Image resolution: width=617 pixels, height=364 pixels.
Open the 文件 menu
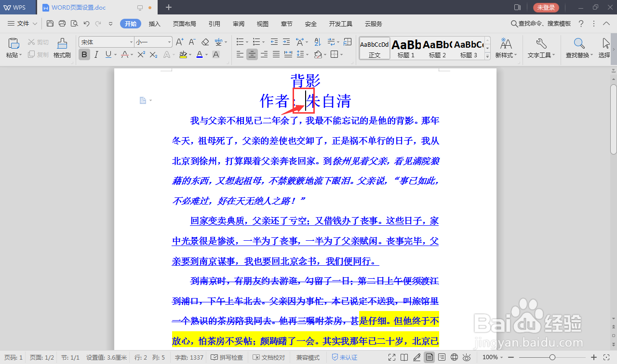(22, 23)
